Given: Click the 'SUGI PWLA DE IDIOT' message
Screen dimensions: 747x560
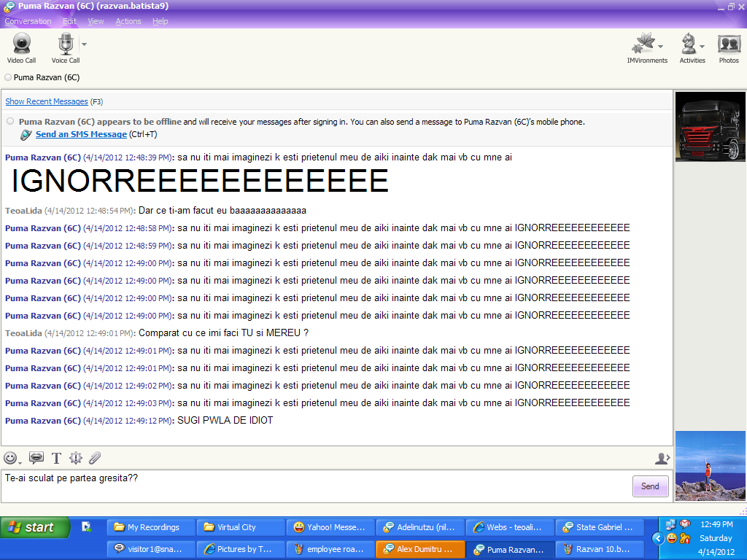Looking at the screenshot, I should point(225,421).
